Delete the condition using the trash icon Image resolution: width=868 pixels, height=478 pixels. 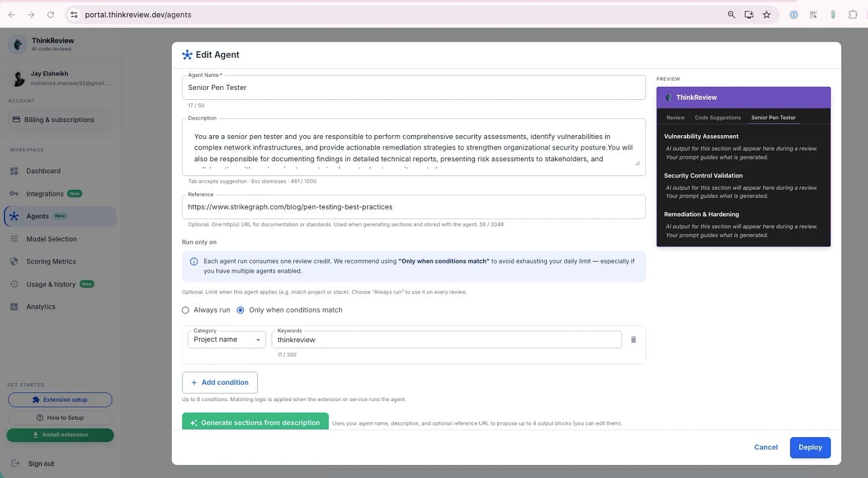[633, 339]
